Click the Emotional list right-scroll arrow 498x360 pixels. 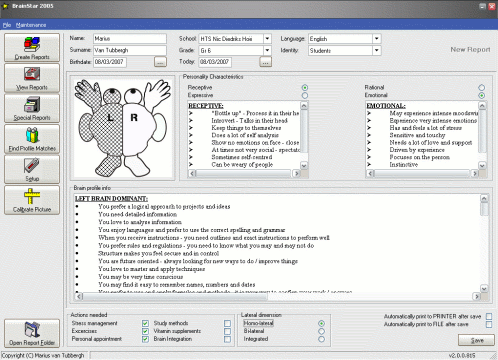click(475, 173)
